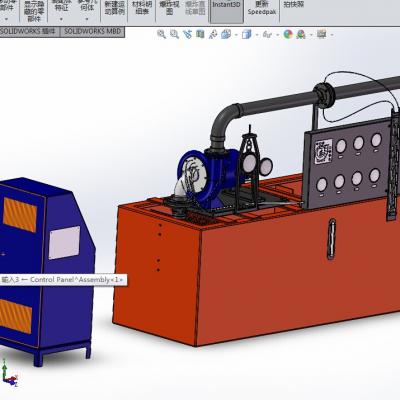Click the Edit Appearance color ball icon
The height and width of the screenshot is (400, 400).
pyautogui.click(x=288, y=34)
